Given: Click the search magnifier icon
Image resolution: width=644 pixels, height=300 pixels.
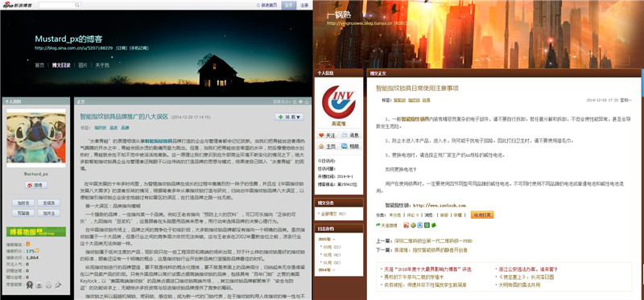Looking at the screenshot, I should (x=77, y=5).
